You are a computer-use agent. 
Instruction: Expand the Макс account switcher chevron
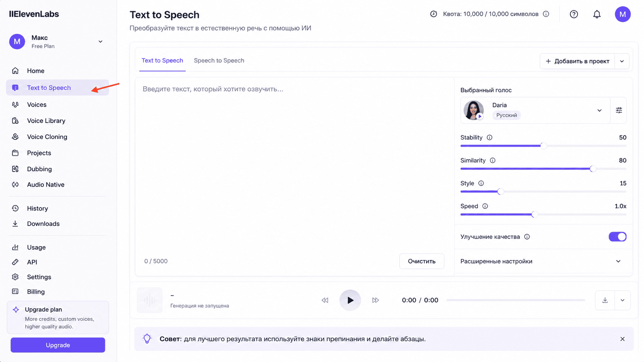[x=101, y=42]
